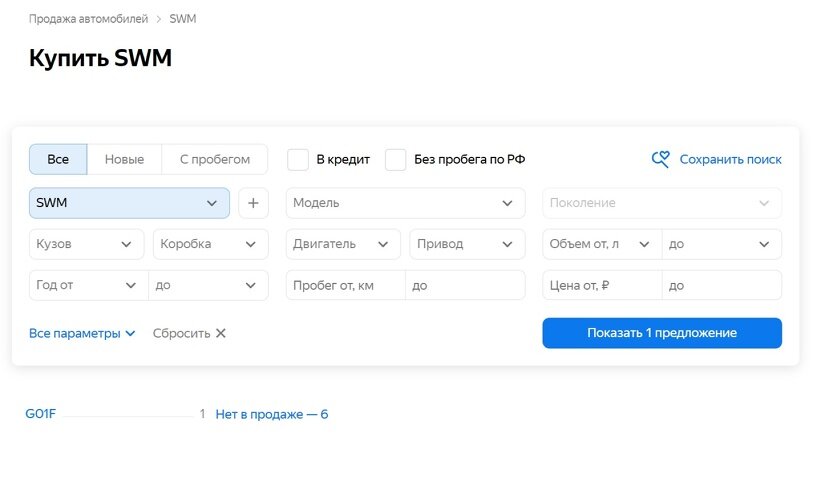The height and width of the screenshot is (478, 817).
Task: Open the Привод drive type dropdown
Action: [467, 244]
